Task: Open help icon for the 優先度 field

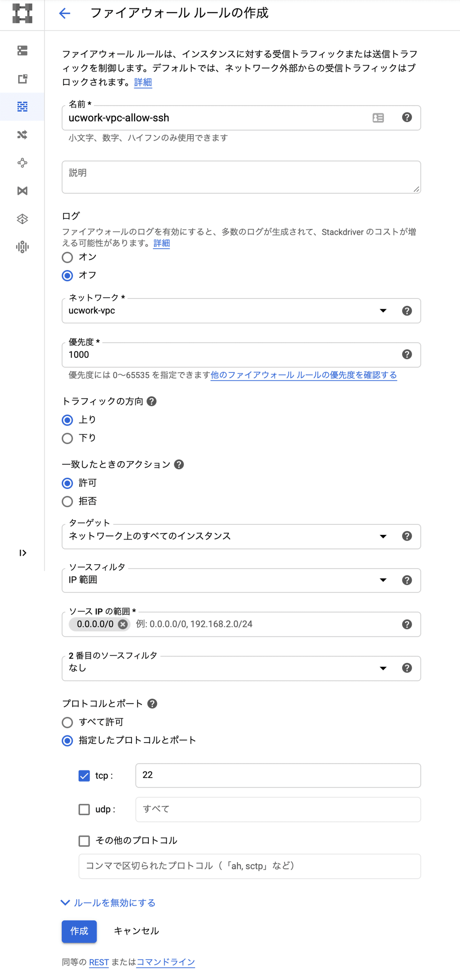Action: [x=407, y=354]
